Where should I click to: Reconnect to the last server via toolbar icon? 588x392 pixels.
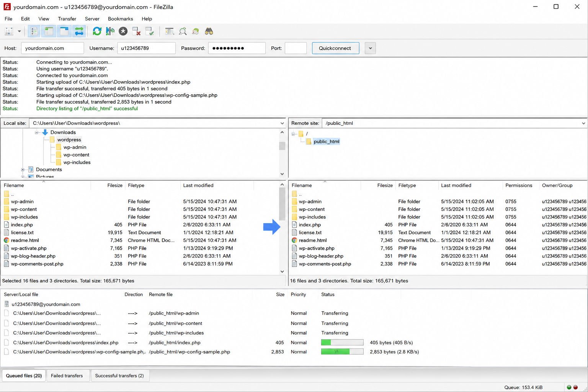[x=149, y=31]
